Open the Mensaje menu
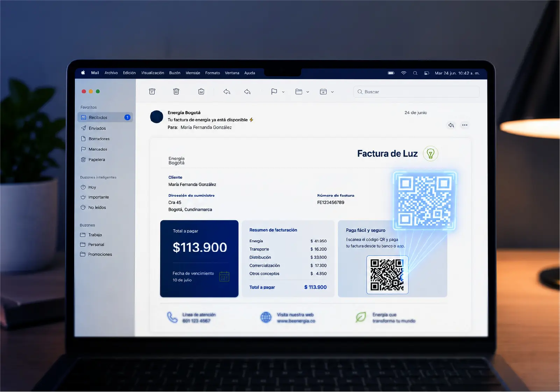 pos(193,73)
